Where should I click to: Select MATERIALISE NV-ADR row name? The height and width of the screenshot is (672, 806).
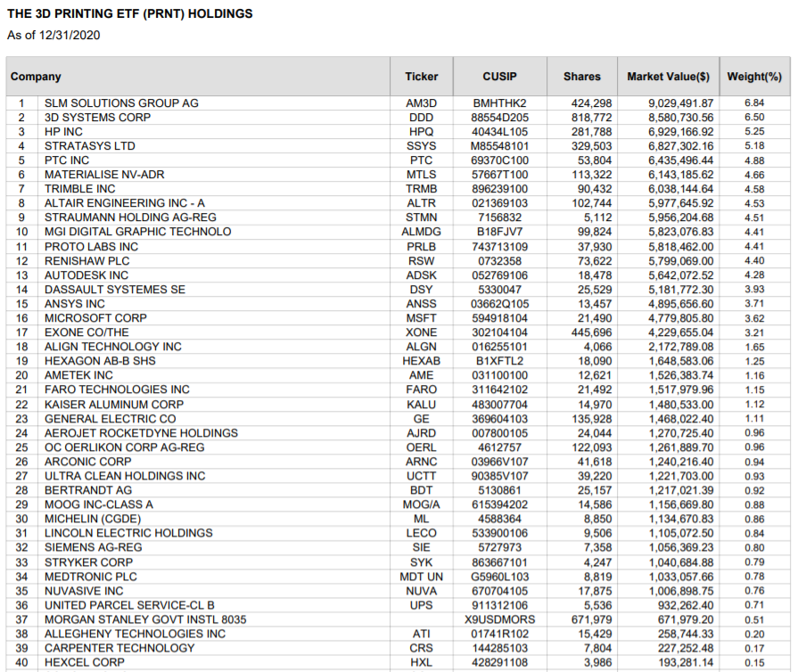pyautogui.click(x=104, y=175)
